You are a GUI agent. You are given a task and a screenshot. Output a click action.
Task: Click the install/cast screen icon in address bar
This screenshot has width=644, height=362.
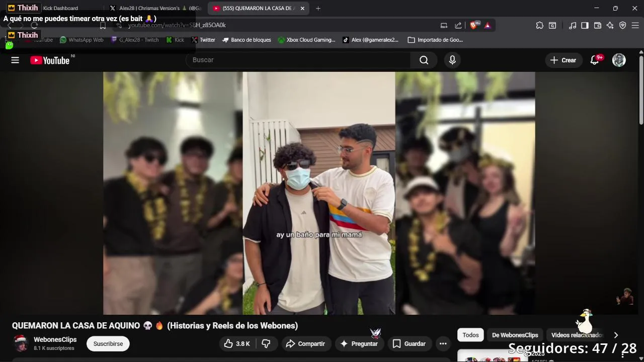[444, 25]
